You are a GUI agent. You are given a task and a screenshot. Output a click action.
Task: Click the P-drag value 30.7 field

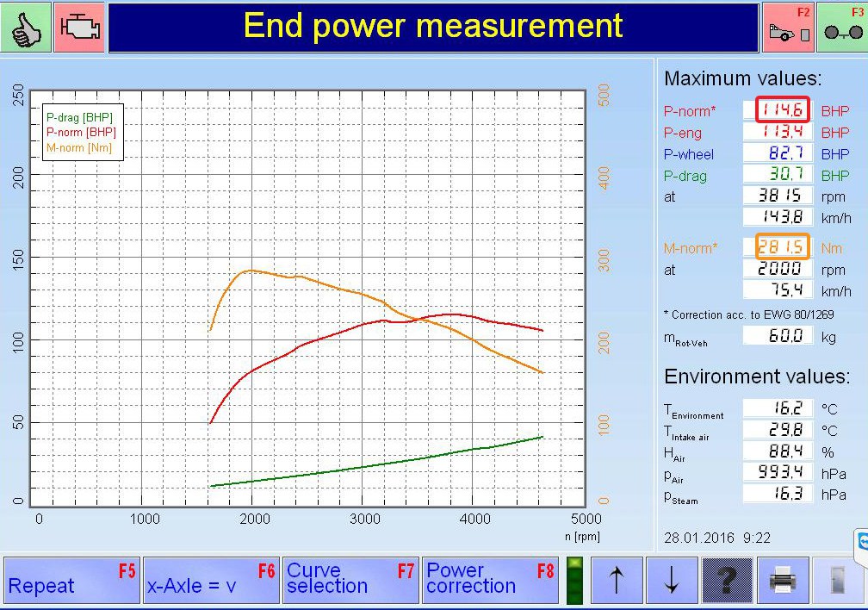778,174
